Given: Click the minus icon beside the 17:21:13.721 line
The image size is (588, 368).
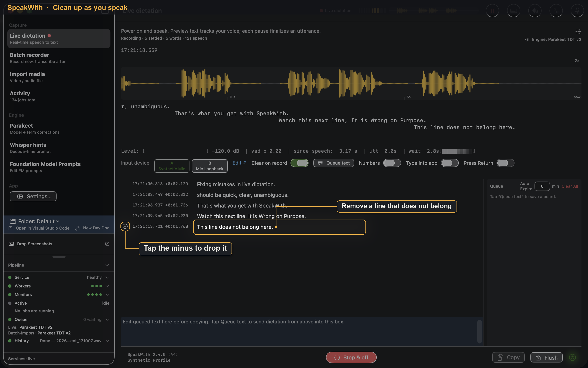Looking at the screenshot, I should coord(125,226).
